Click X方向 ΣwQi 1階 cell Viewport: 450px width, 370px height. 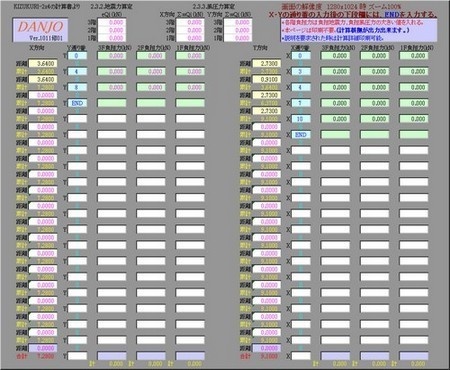190,38
